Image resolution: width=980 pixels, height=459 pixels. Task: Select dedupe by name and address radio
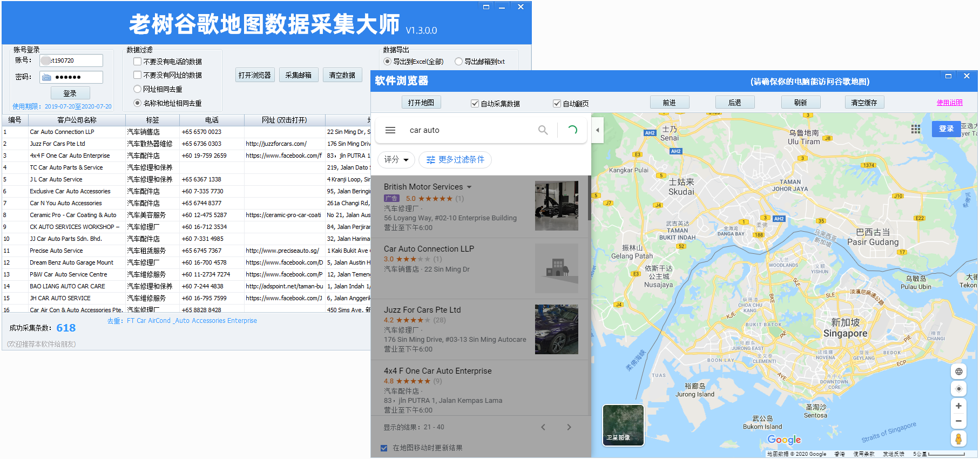tap(138, 103)
